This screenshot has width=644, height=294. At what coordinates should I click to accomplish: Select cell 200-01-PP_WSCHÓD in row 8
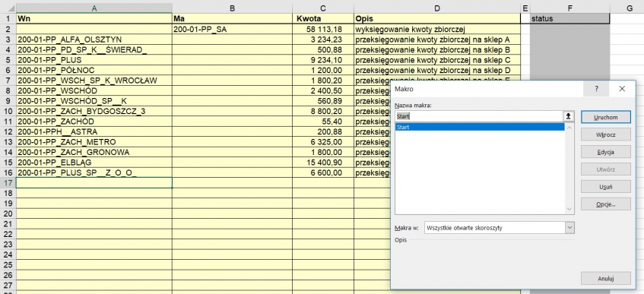[94, 90]
